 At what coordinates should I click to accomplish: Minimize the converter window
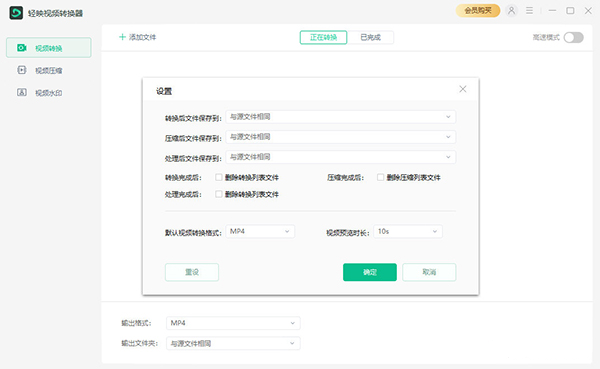tap(552, 11)
